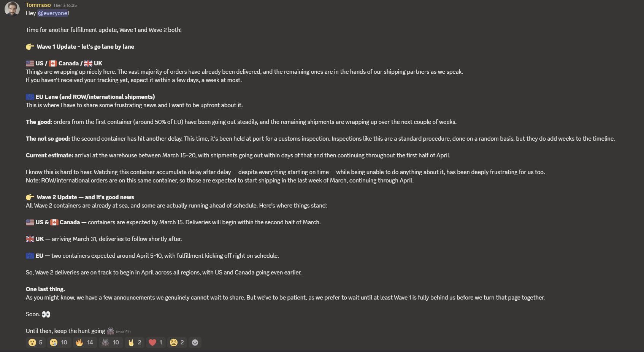Click the Canada flag in the Wave 2 section
Screen dimensions: 644x352
tap(54, 222)
